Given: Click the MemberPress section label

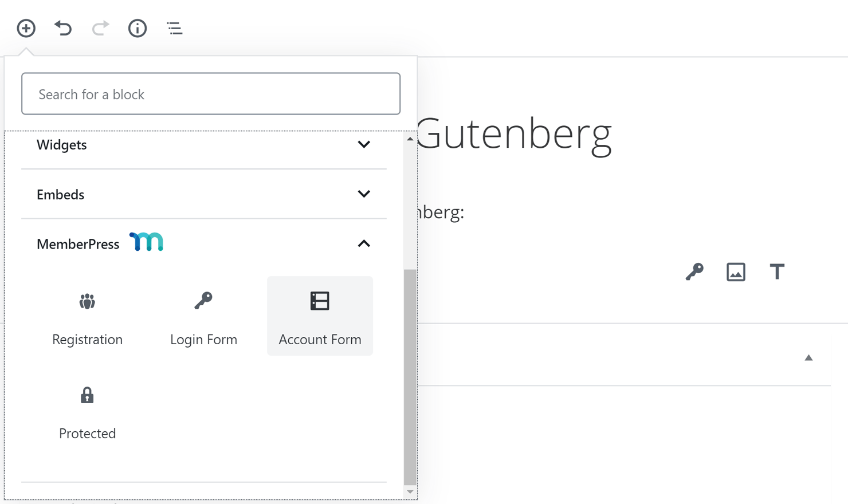Looking at the screenshot, I should click(78, 244).
